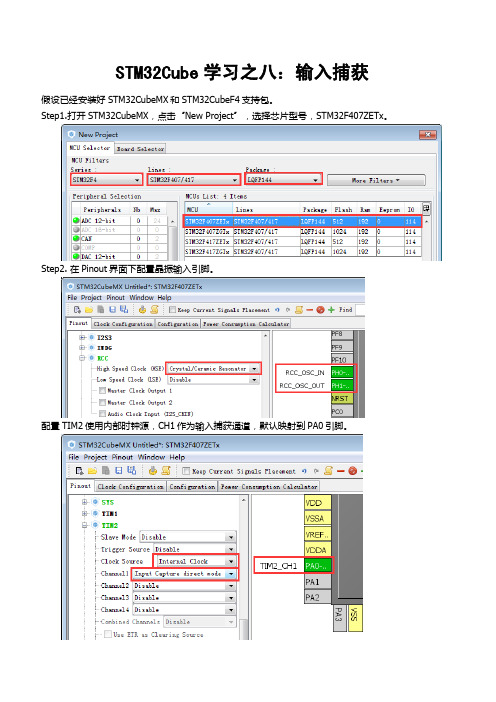The height and width of the screenshot is (702, 496).
Task: Enable the Master Clock Output 1 checkbox
Action: coord(103,390)
